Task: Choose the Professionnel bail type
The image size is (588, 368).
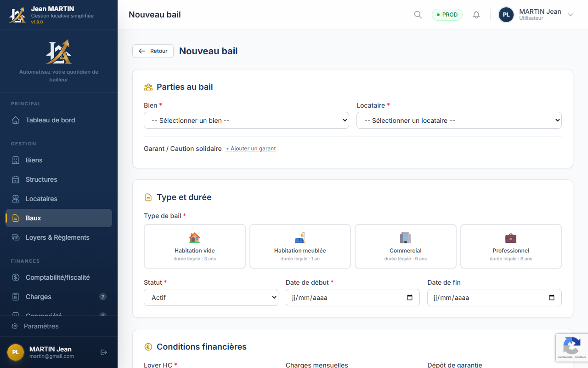Action: (511, 246)
